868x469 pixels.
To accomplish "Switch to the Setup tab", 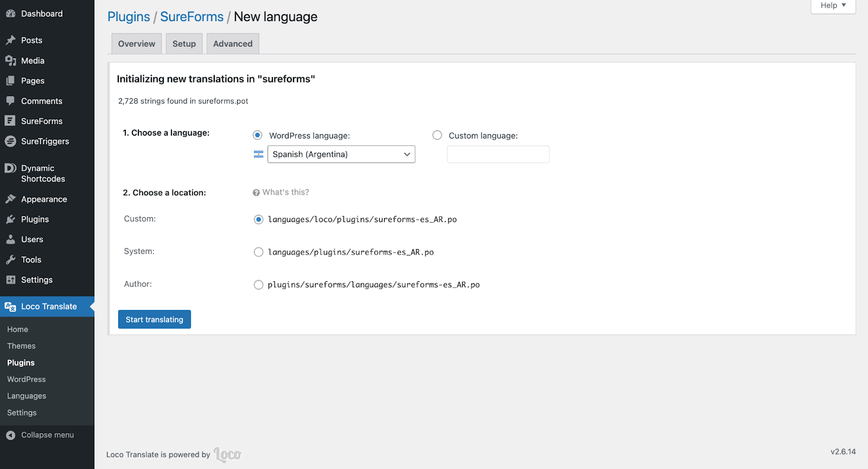I will point(184,44).
